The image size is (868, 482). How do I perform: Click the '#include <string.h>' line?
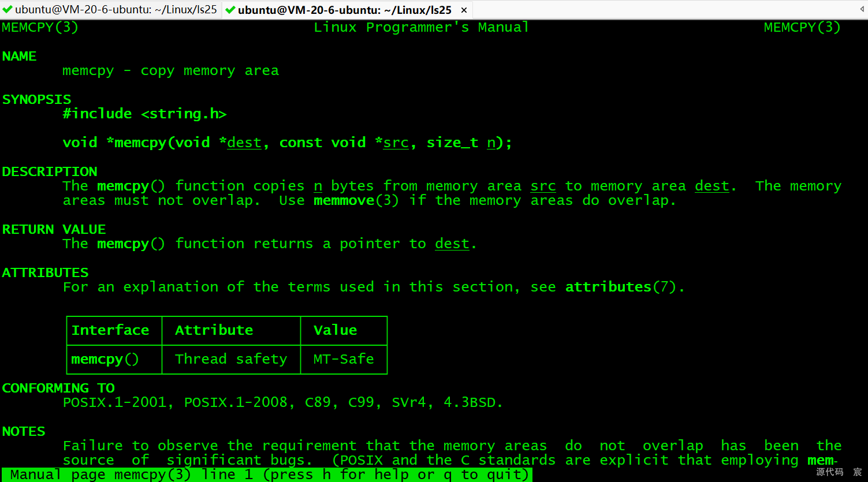[x=144, y=114]
